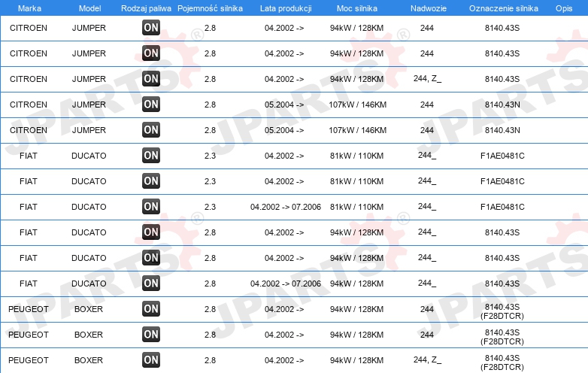Select '04.2002 -> 07.2006' in the Fiat 2.8 row

286,284
